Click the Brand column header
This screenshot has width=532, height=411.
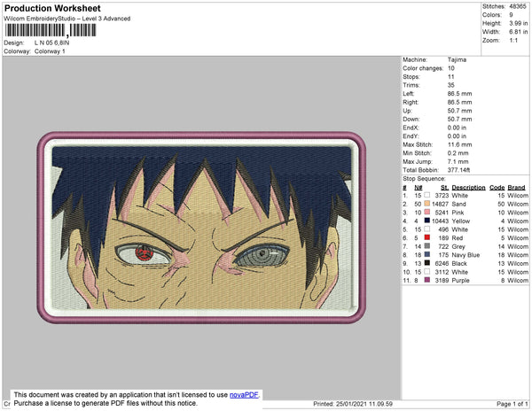(516, 188)
